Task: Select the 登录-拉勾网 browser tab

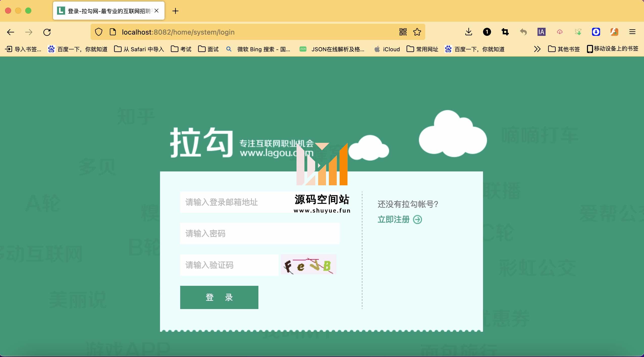Action: [109, 11]
